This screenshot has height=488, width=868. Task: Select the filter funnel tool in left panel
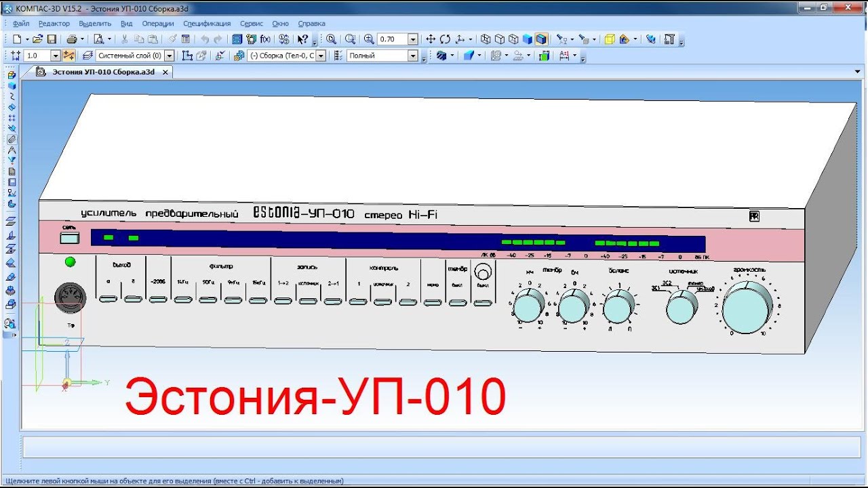point(12,160)
